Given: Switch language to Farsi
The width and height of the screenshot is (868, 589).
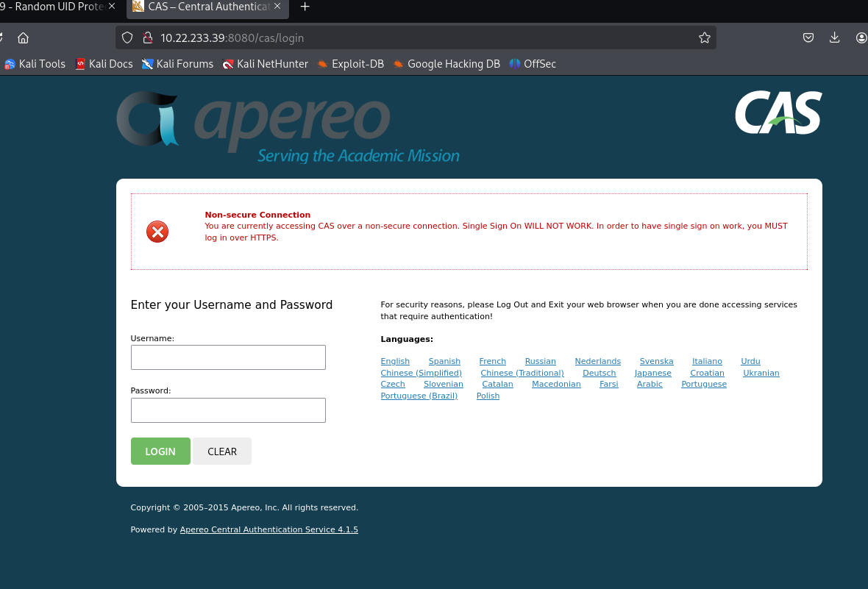Looking at the screenshot, I should tap(609, 384).
